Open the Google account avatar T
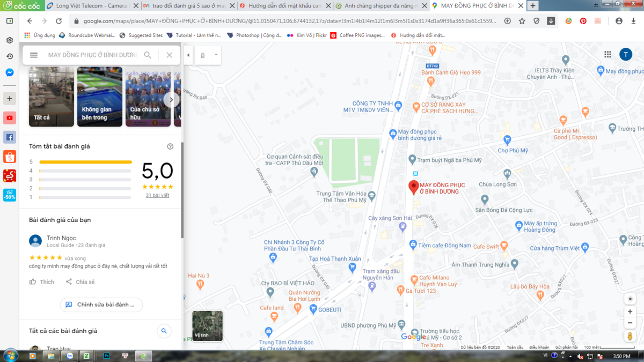The width and height of the screenshot is (644, 362). (626, 54)
